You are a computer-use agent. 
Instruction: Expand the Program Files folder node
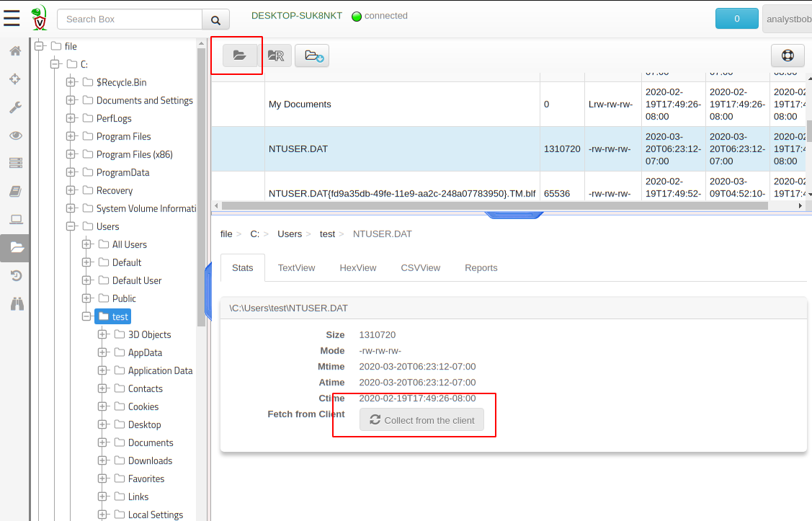tap(71, 136)
